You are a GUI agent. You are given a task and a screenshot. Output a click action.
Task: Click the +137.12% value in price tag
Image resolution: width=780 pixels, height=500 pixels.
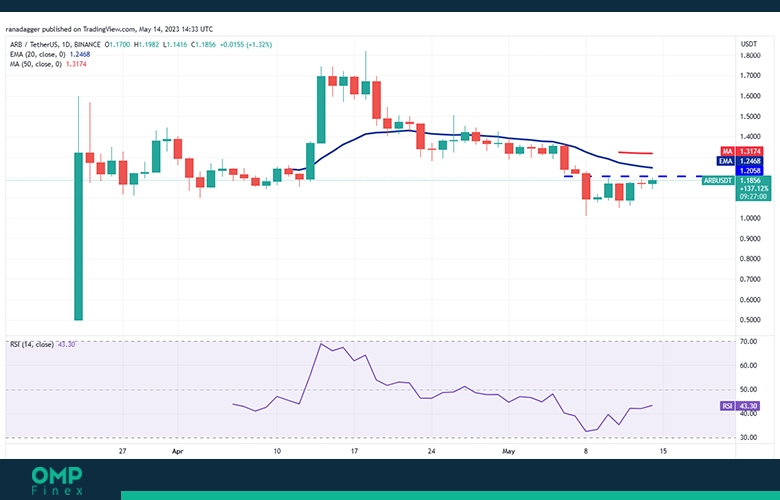click(754, 189)
